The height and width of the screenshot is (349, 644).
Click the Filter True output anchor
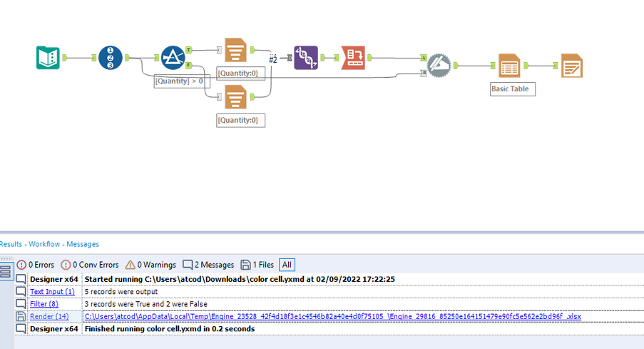click(189, 50)
